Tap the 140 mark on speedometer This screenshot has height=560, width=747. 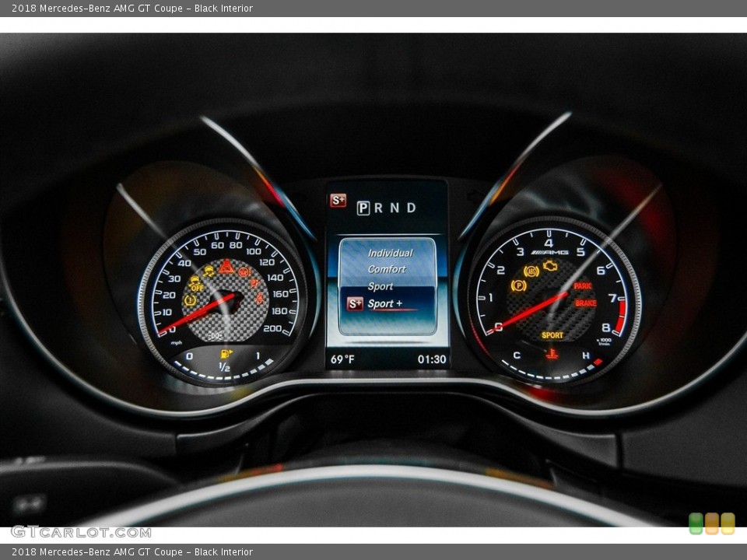275,277
